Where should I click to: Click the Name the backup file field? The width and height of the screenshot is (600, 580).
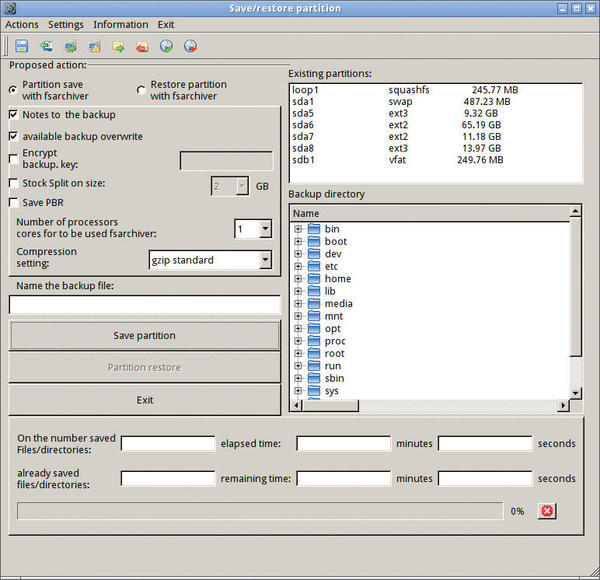coord(144,305)
